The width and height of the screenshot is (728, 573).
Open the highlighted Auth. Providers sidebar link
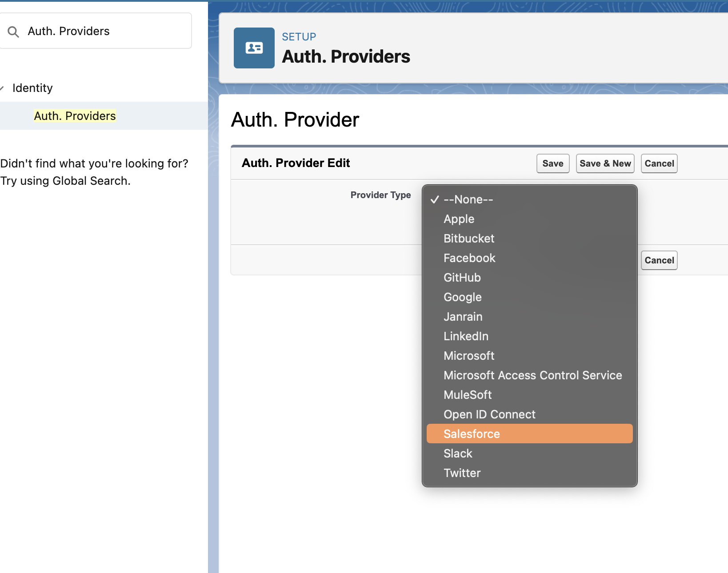click(x=75, y=115)
